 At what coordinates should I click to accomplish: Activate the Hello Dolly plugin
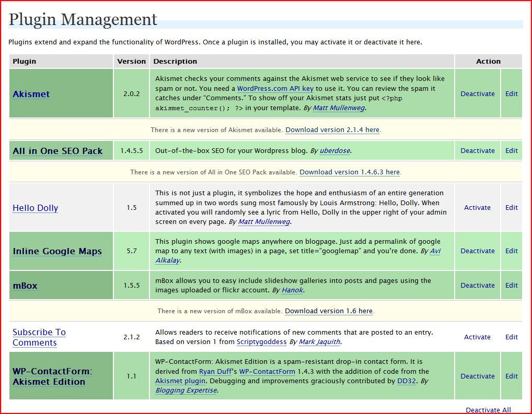pos(477,207)
